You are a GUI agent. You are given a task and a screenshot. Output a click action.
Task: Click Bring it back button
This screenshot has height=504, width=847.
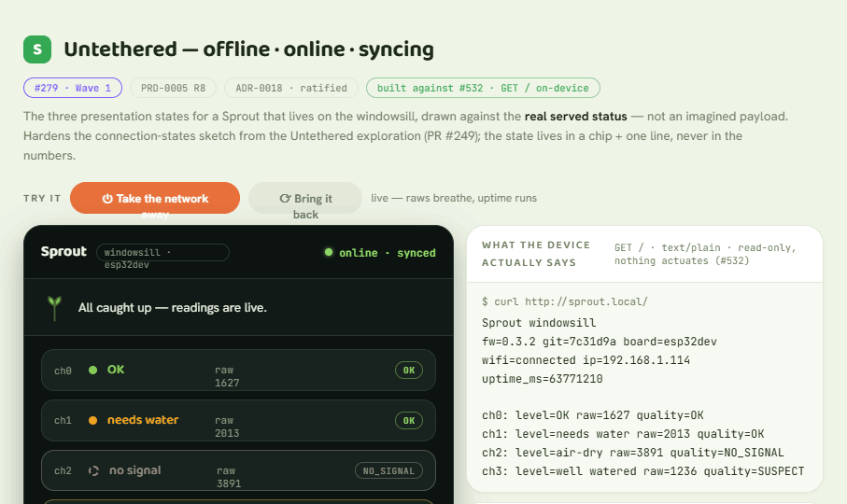[x=305, y=198]
